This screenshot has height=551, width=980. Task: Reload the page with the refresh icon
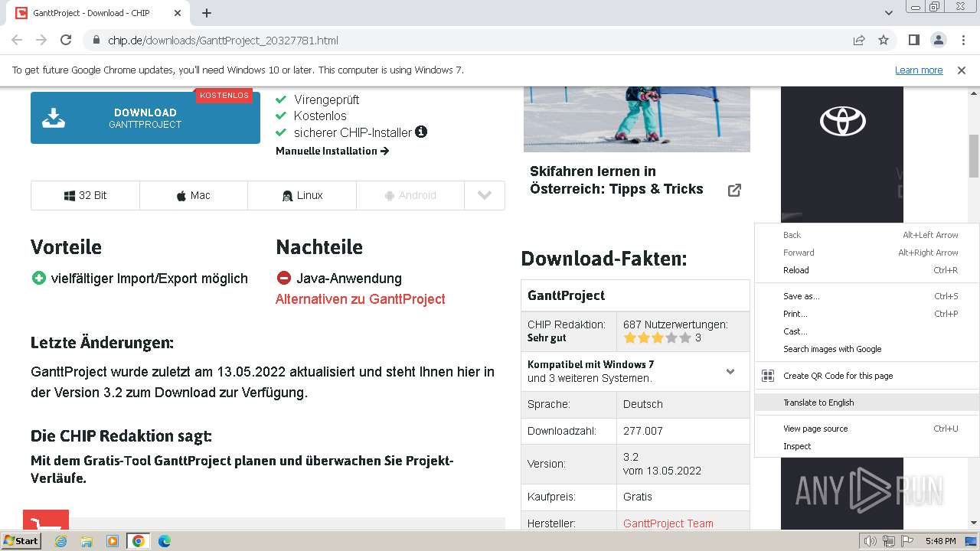click(x=66, y=40)
